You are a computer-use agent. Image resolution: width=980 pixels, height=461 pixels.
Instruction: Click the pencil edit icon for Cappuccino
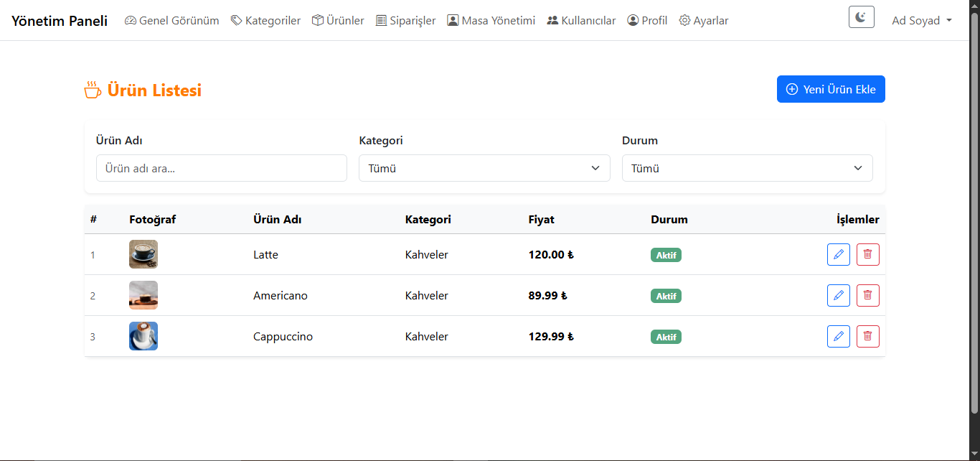838,336
